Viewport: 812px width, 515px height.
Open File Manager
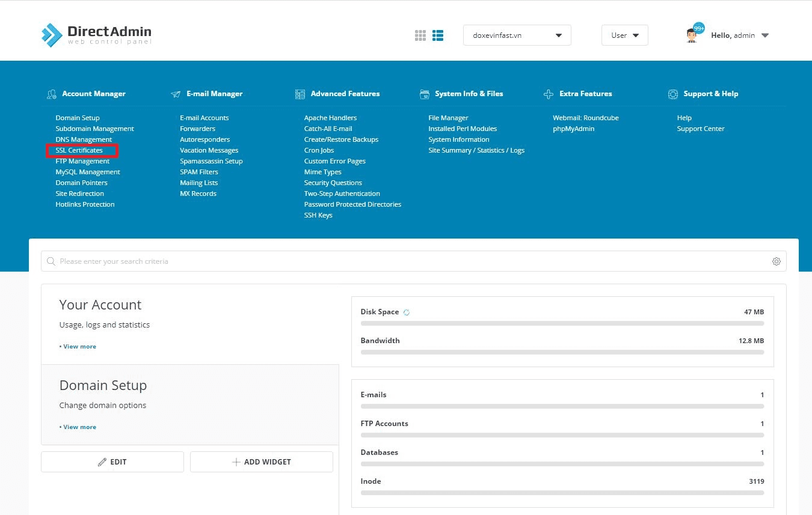[x=448, y=118]
